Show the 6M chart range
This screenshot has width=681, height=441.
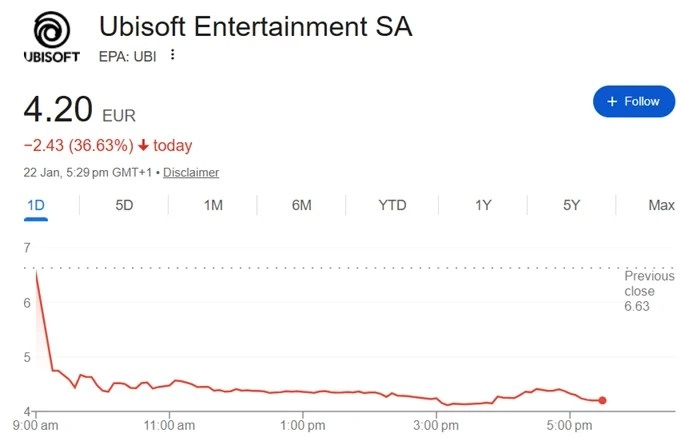(x=302, y=205)
